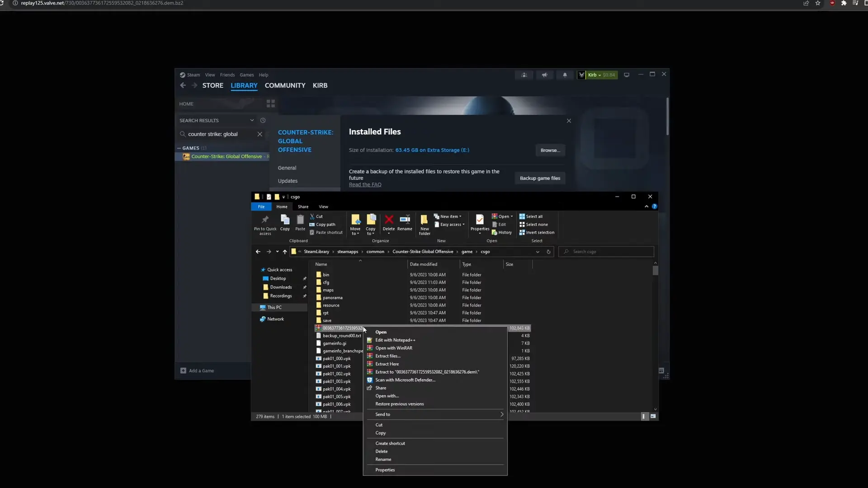Click Steam announcements megaphone icon

[544, 75]
